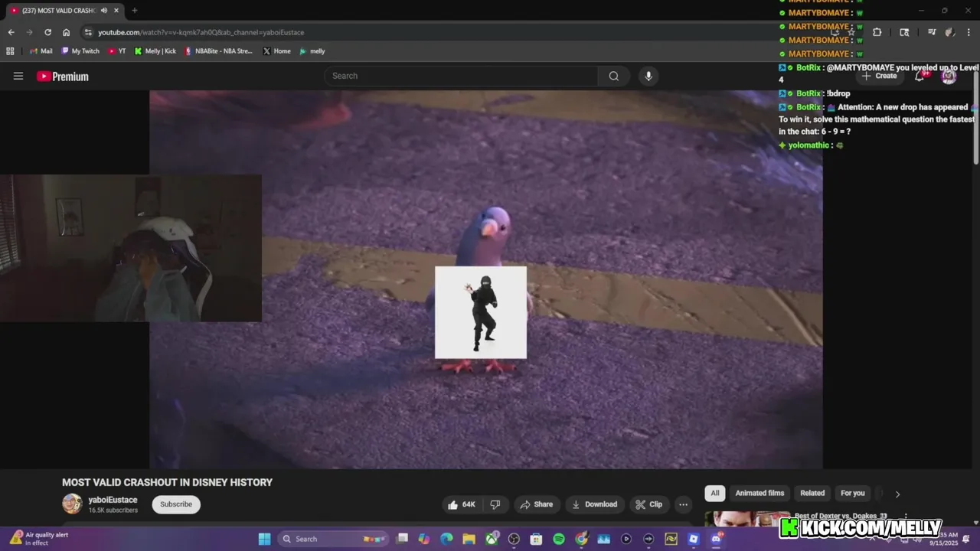Viewport: 980px width, 551px height.
Task: Open Air quality alert widget
Action: click(40, 539)
